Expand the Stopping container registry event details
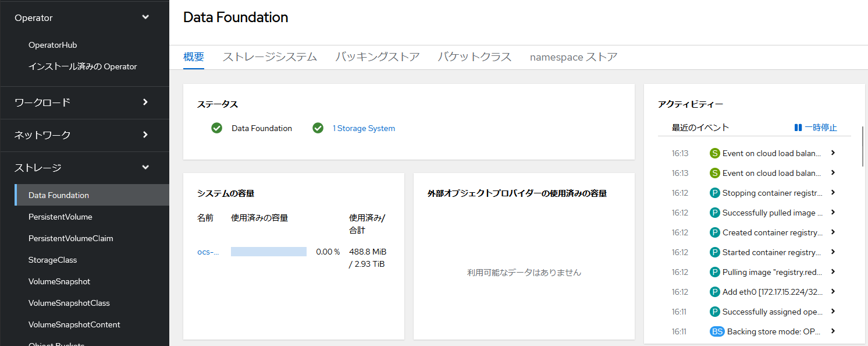This screenshot has height=346, width=868. click(833, 192)
